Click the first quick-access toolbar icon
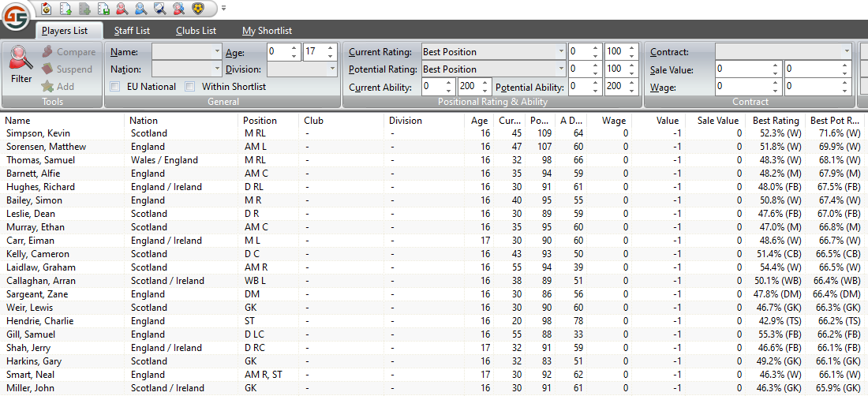The width and height of the screenshot is (868, 396). [47, 9]
